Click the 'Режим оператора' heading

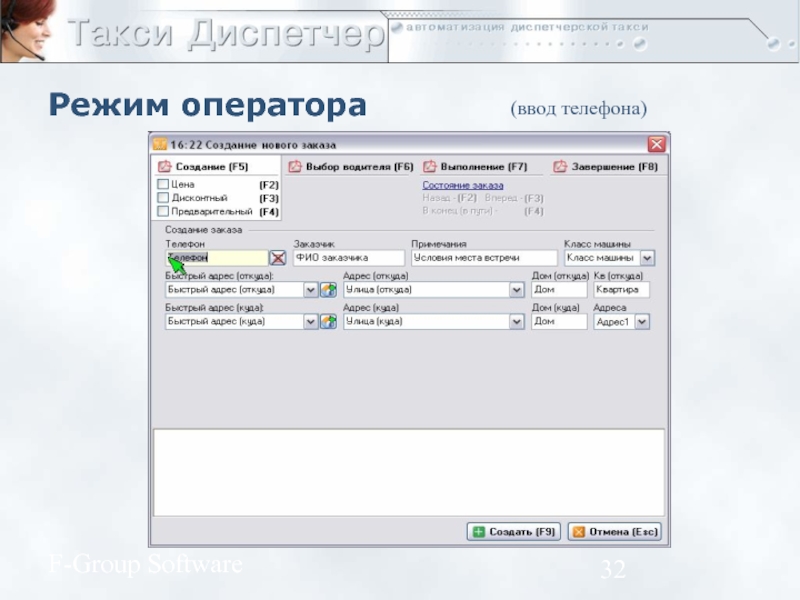coord(208,105)
